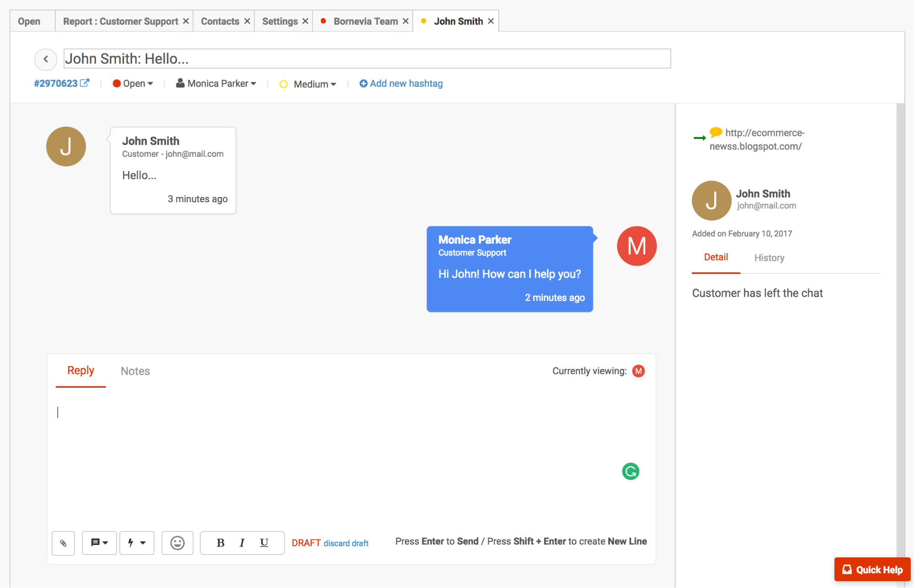Click John Smith's Hello... message bubble
The image size is (914, 588).
coord(173,170)
